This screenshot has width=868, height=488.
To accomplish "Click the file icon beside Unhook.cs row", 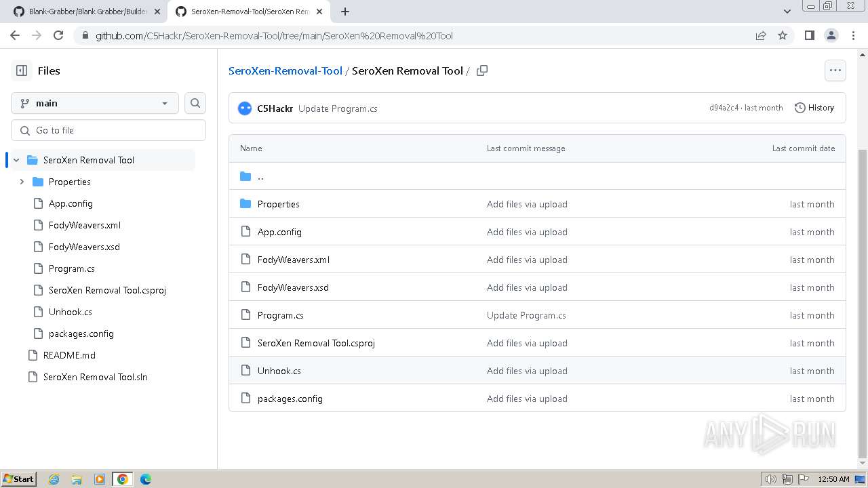I will (x=245, y=371).
